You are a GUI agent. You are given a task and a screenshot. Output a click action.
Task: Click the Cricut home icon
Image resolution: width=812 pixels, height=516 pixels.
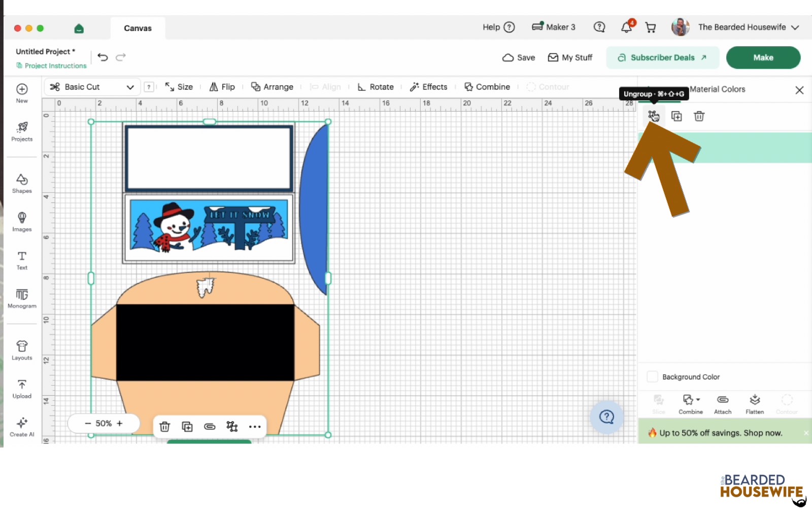pos(79,28)
